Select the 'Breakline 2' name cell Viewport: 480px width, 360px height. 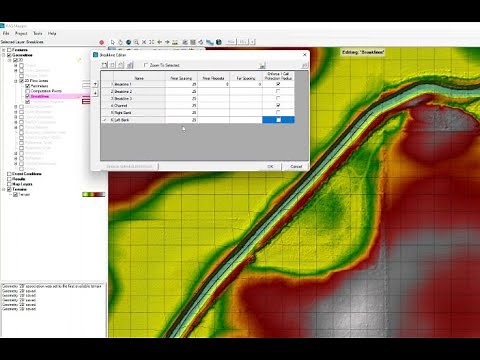[x=139, y=91]
